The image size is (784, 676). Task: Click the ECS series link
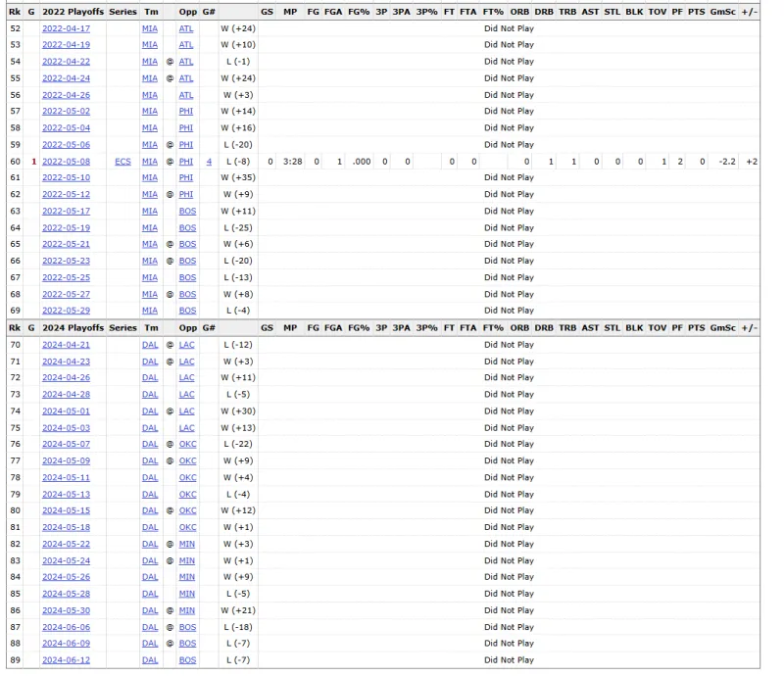point(122,161)
